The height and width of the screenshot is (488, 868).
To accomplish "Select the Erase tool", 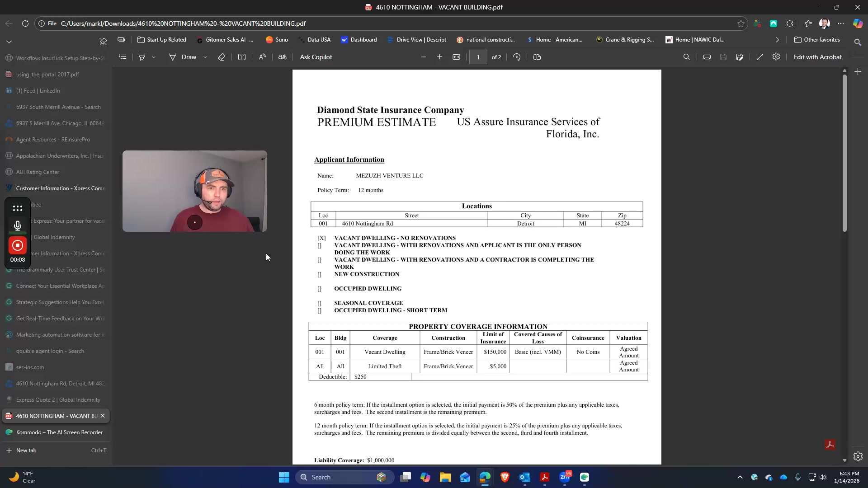I will [221, 57].
